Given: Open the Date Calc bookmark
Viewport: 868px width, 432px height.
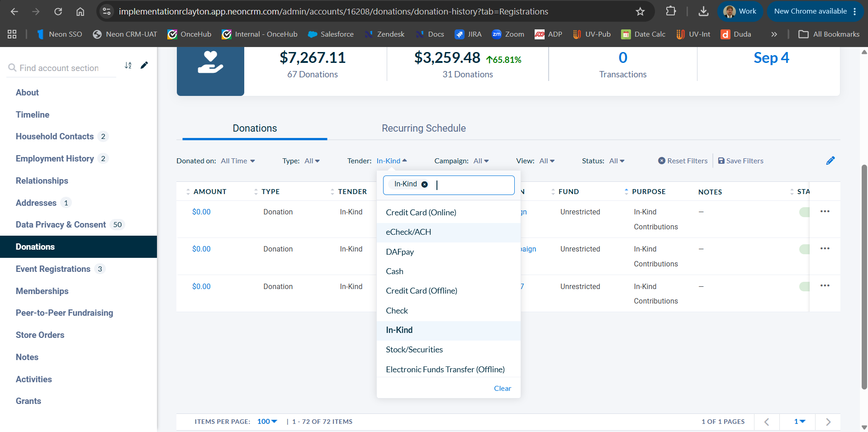Looking at the screenshot, I should (x=643, y=34).
